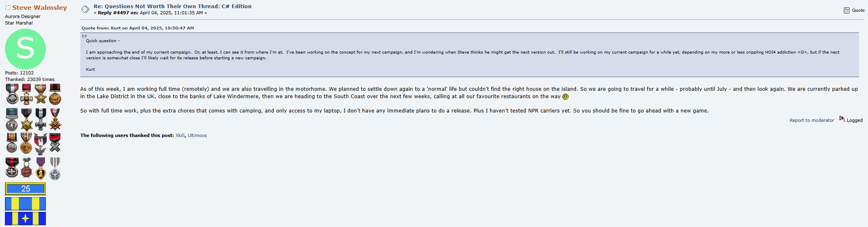
Task: Click the red-ribbon cross medal in first row
Action: [26, 94]
